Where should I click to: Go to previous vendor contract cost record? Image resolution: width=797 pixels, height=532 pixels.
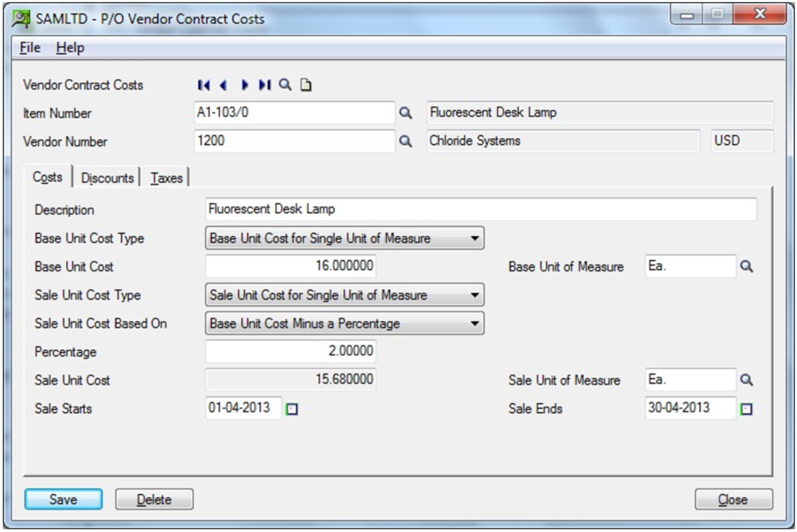click(x=224, y=85)
